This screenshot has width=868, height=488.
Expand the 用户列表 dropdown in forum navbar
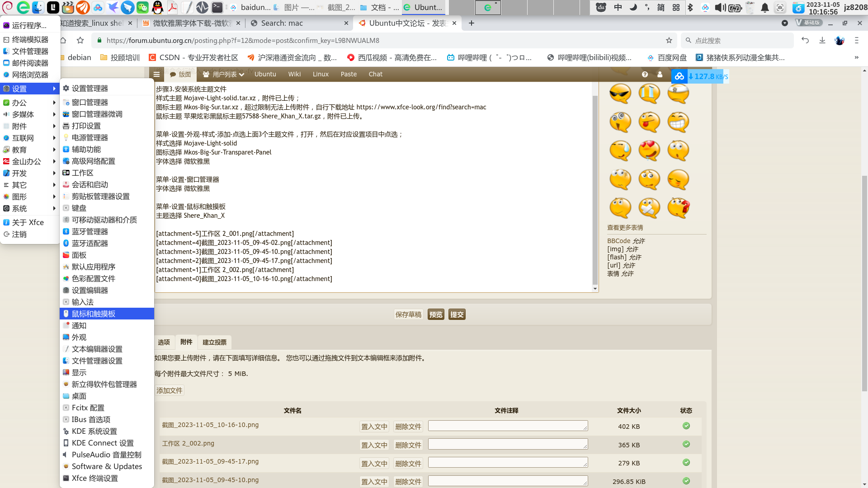coord(224,74)
